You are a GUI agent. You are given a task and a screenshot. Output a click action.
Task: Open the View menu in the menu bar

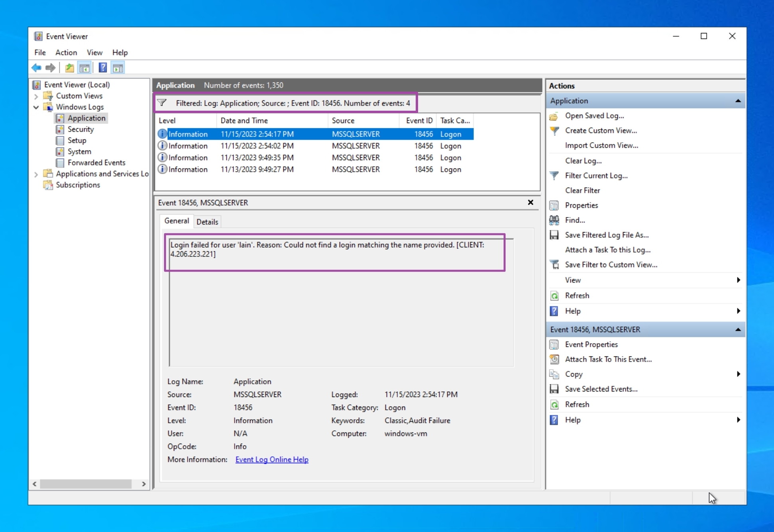[94, 53]
